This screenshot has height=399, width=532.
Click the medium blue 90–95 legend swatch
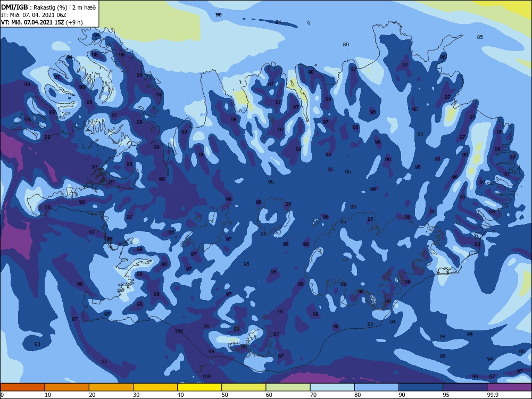(x=421, y=387)
